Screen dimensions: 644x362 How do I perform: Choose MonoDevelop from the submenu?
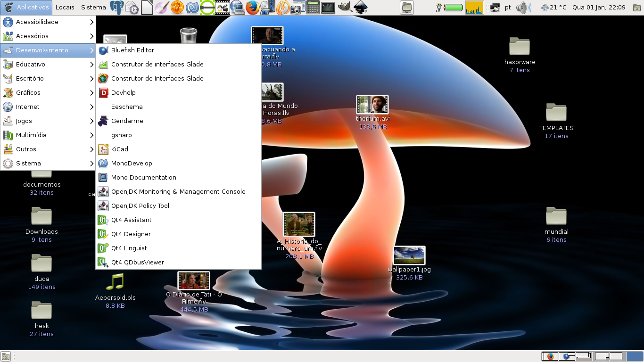pyautogui.click(x=132, y=163)
